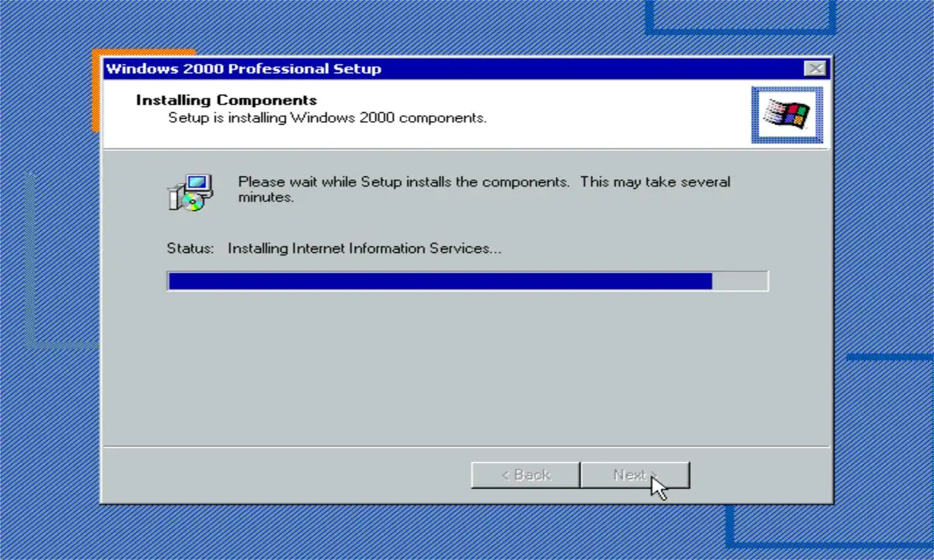Click the grayed-out Next button
The width and height of the screenshot is (934, 560).
[635, 475]
